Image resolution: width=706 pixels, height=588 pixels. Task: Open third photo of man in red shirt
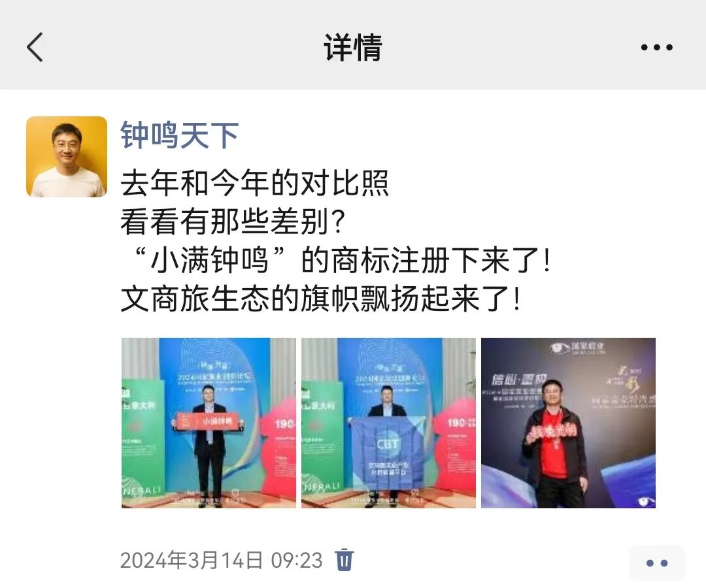pyautogui.click(x=568, y=423)
